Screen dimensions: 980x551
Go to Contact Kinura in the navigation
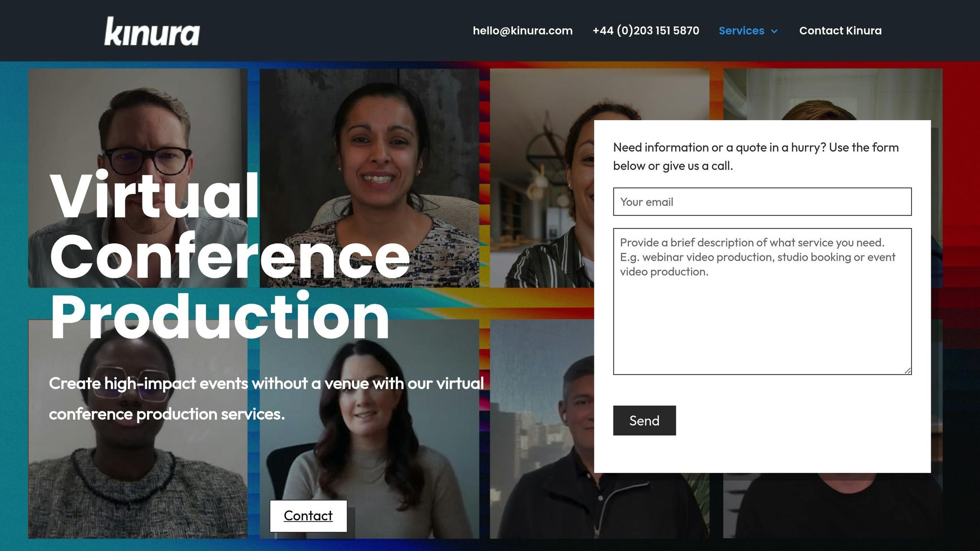[x=840, y=31]
